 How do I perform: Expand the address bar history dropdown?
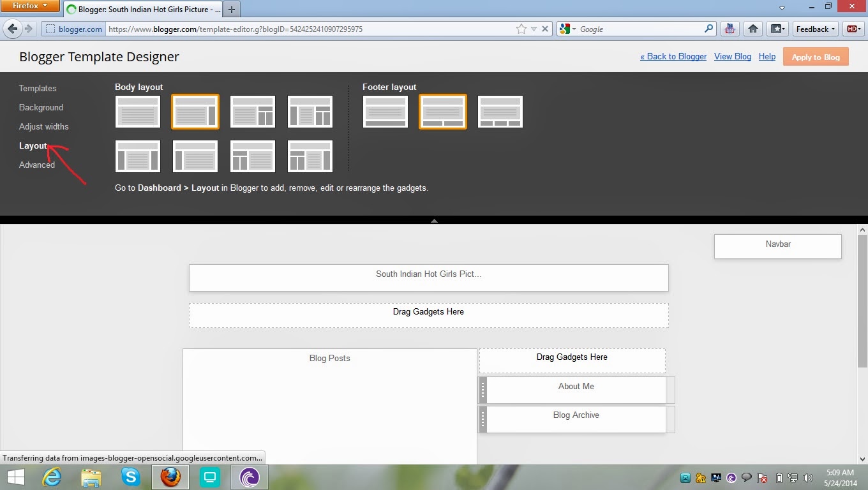click(534, 29)
